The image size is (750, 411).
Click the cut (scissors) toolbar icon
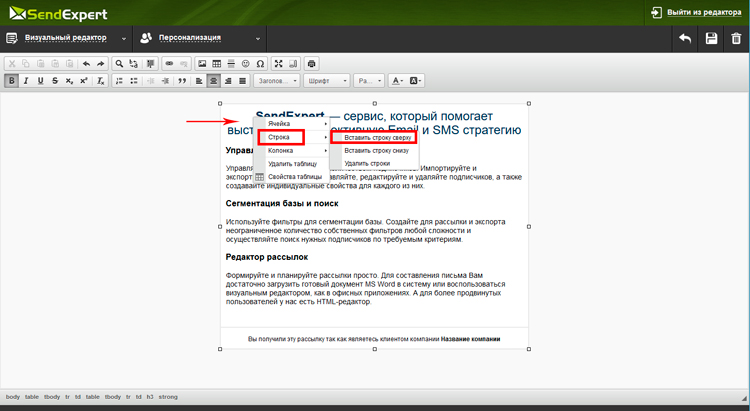pos(12,64)
